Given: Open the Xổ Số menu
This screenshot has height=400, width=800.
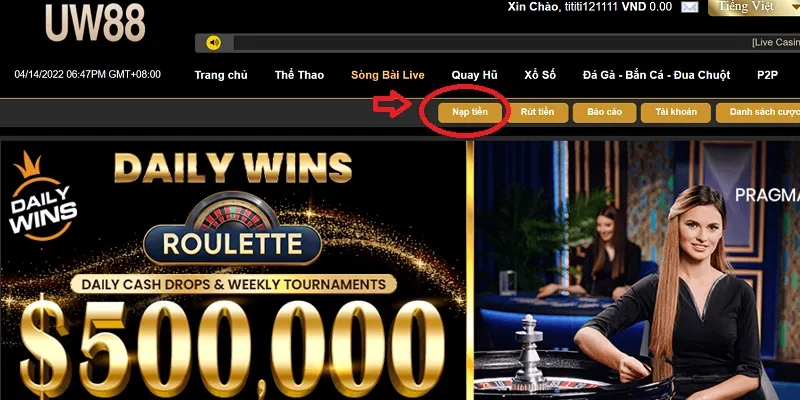Looking at the screenshot, I should pyautogui.click(x=540, y=75).
